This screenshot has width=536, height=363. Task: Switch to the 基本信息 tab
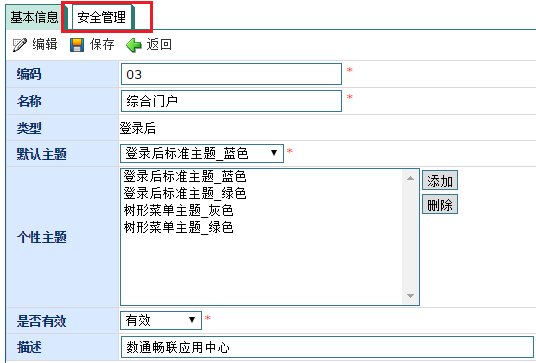[34, 17]
